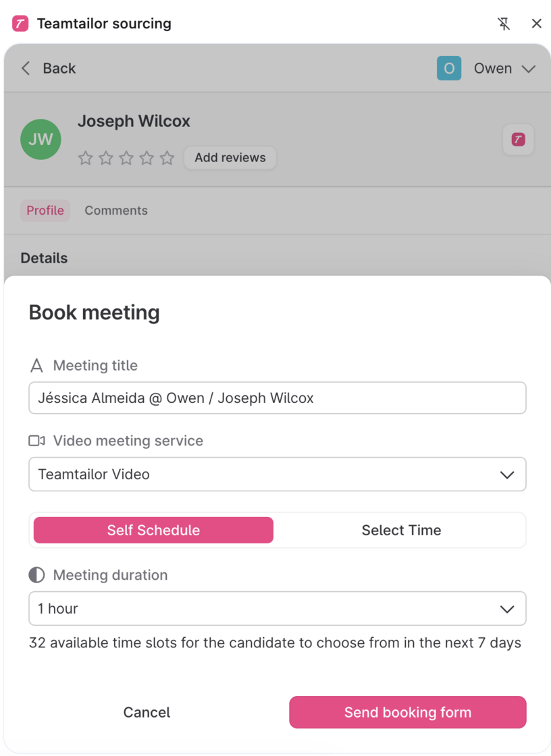
Task: Click the Teamtailor logo icon in title bar
Action: tap(20, 24)
